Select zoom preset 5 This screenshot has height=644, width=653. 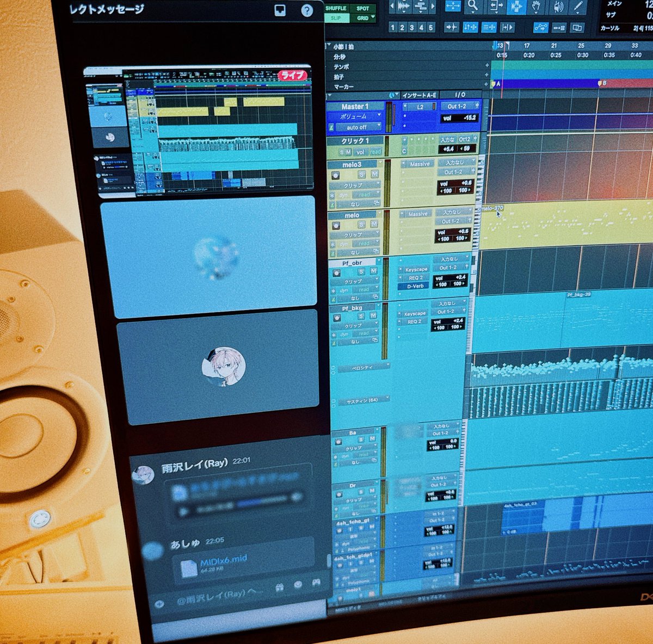coord(430,27)
